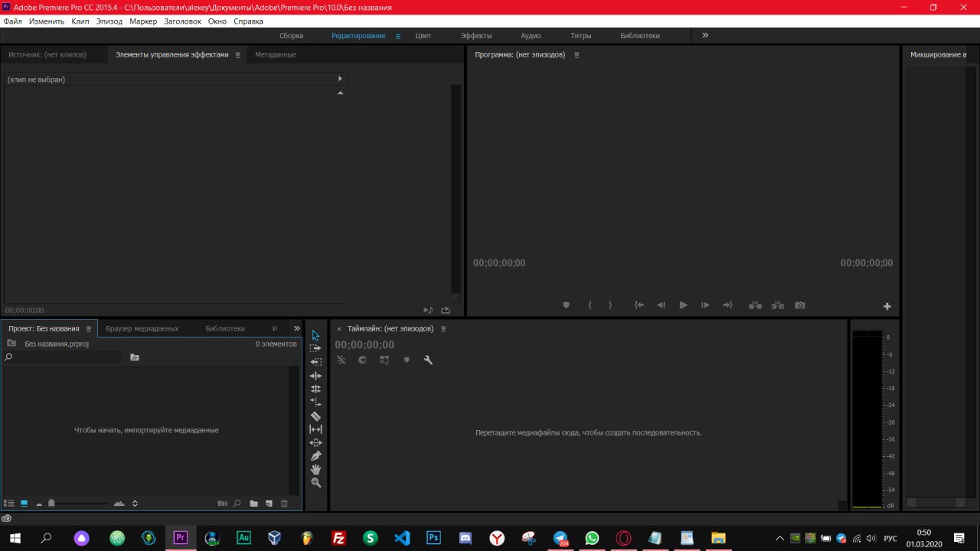The image size is (980, 551).
Task: Open the Клип menu
Action: 80,21
